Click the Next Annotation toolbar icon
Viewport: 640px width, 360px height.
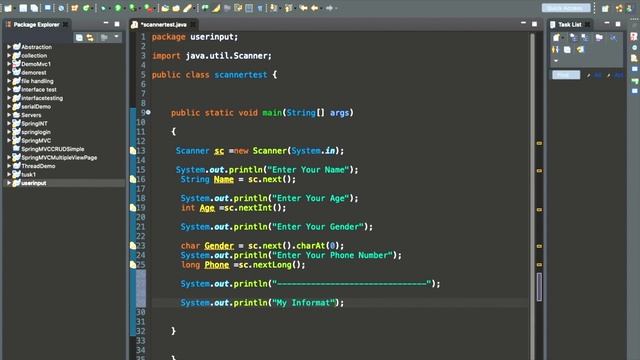point(273,8)
